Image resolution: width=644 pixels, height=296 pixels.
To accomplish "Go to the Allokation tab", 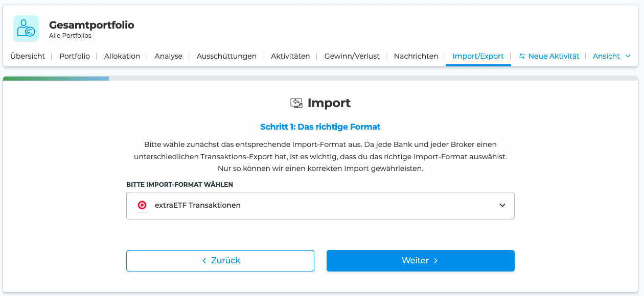I will pyautogui.click(x=122, y=56).
